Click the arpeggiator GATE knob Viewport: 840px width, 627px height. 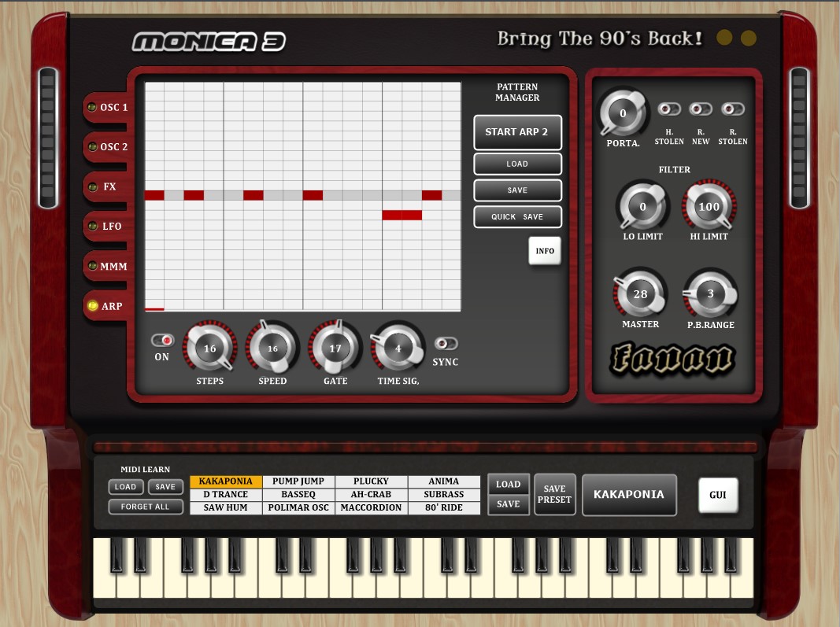[335, 349]
